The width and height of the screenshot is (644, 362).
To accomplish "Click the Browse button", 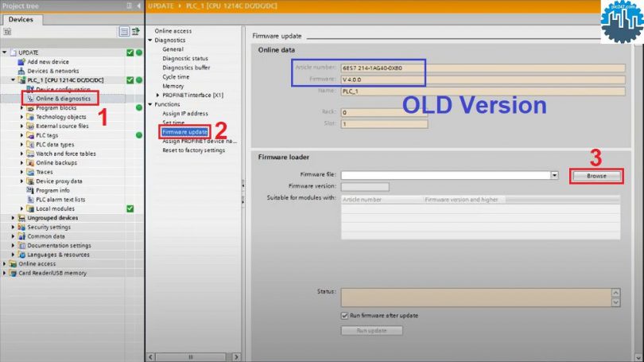I will tap(596, 176).
